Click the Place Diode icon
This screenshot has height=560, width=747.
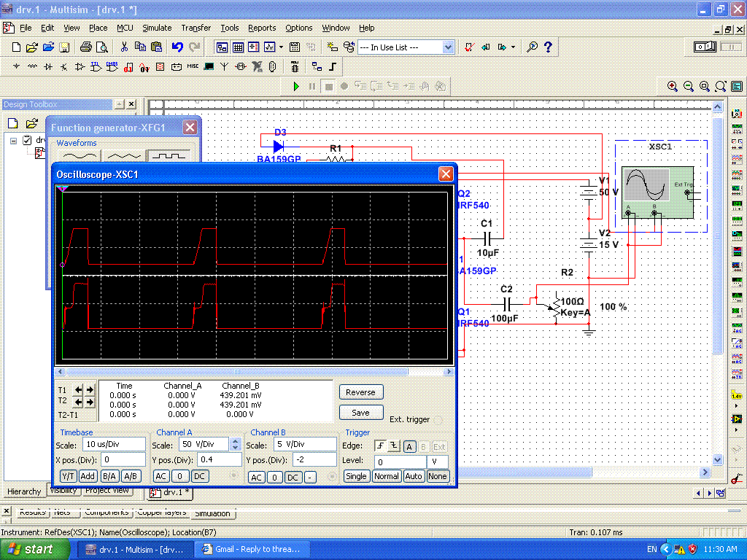pyautogui.click(x=48, y=66)
